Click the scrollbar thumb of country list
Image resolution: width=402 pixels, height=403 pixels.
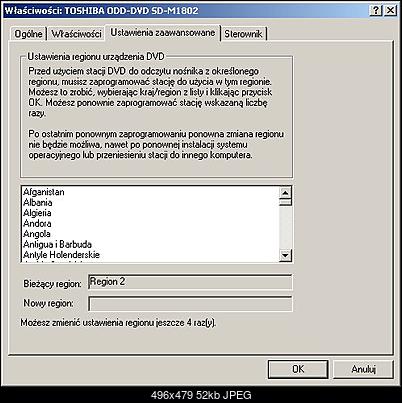pyautogui.click(x=285, y=202)
